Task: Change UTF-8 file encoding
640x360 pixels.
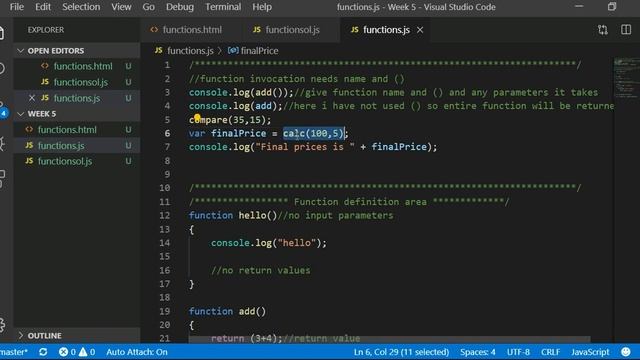Action: pos(518,352)
